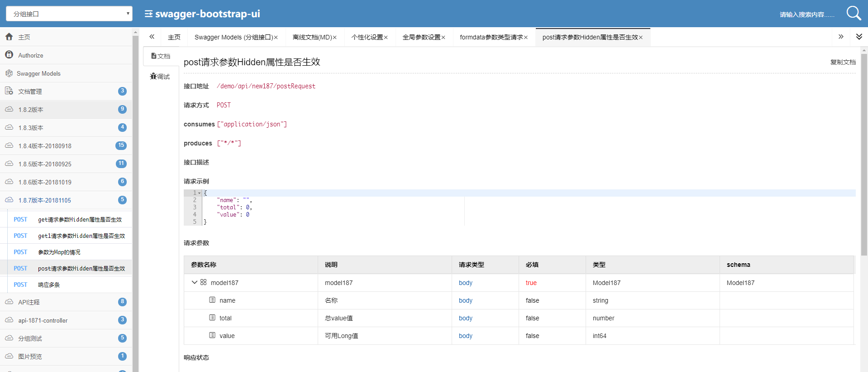Open the 响应多条 API entry
This screenshot has width=868, height=372.
[70, 285]
